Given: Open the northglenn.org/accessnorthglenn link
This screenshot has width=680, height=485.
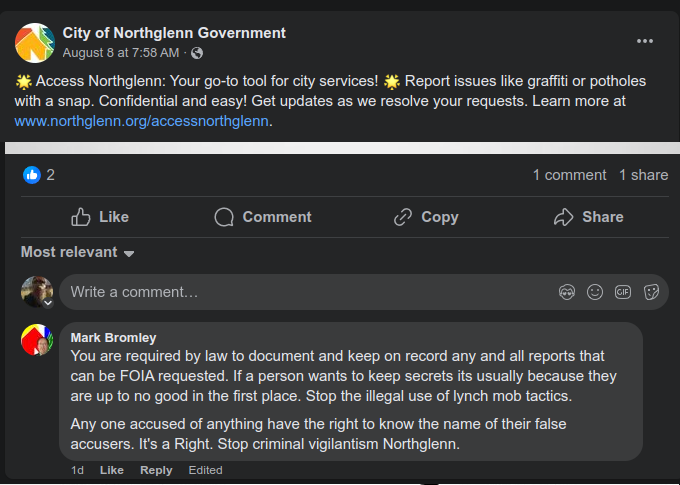Looking at the screenshot, I should click(x=143, y=121).
